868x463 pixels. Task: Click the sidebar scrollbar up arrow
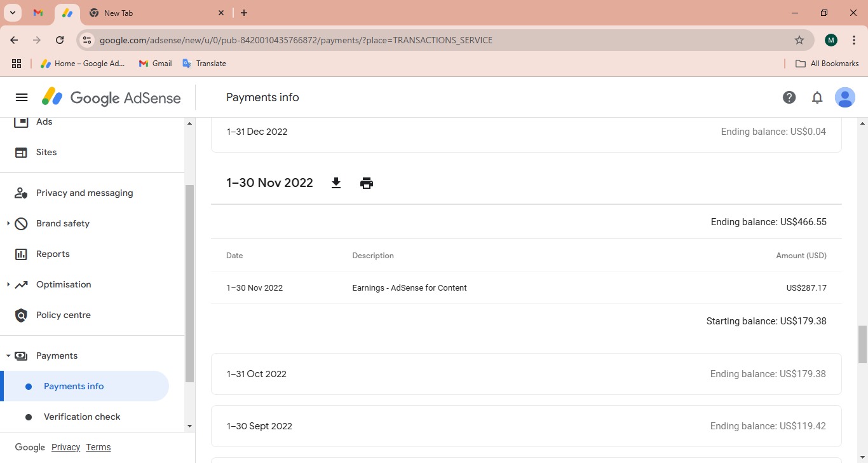pos(189,123)
